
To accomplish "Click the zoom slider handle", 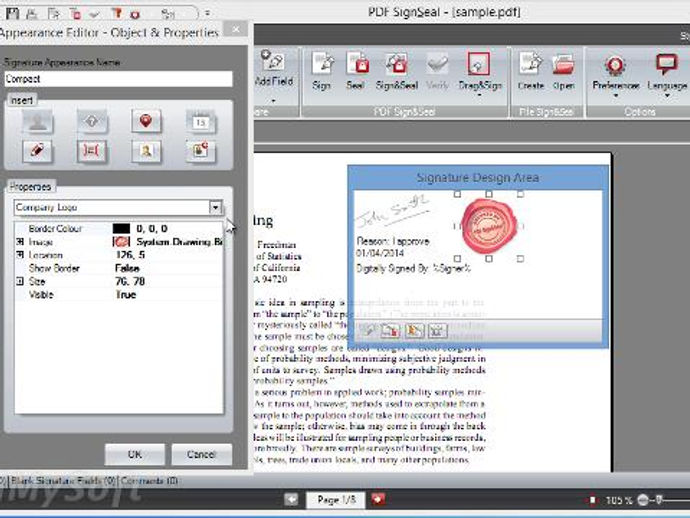I will pyautogui.click(x=659, y=500).
